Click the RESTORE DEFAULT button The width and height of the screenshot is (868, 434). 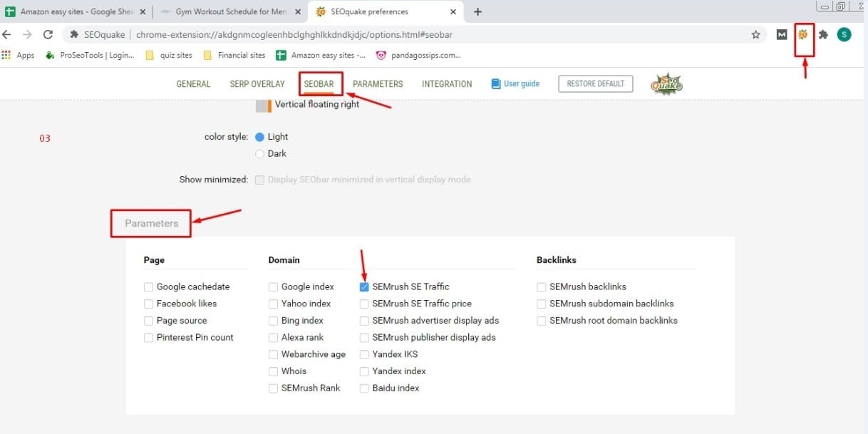pyautogui.click(x=596, y=83)
